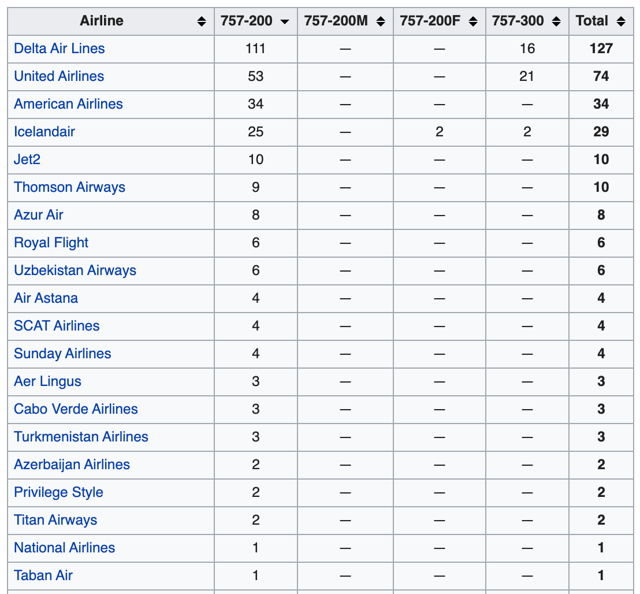
Task: Sort by 757-300 column arrows
Action: coord(556,21)
